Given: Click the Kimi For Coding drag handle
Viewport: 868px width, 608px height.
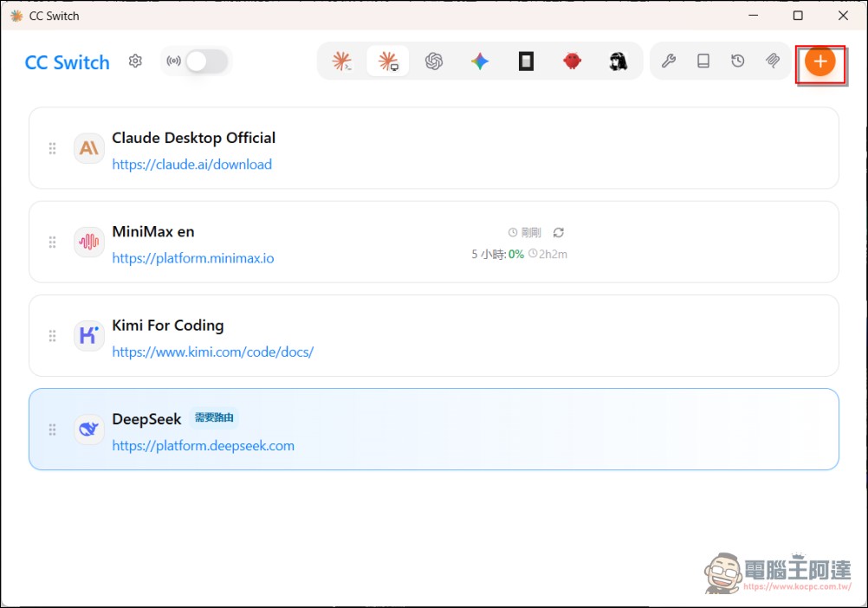Looking at the screenshot, I should (52, 336).
